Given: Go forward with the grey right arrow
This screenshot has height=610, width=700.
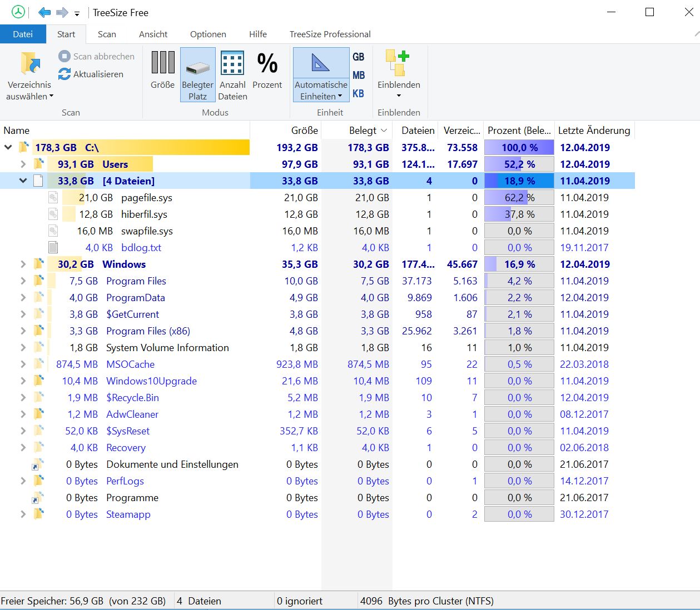Looking at the screenshot, I should tap(62, 12).
